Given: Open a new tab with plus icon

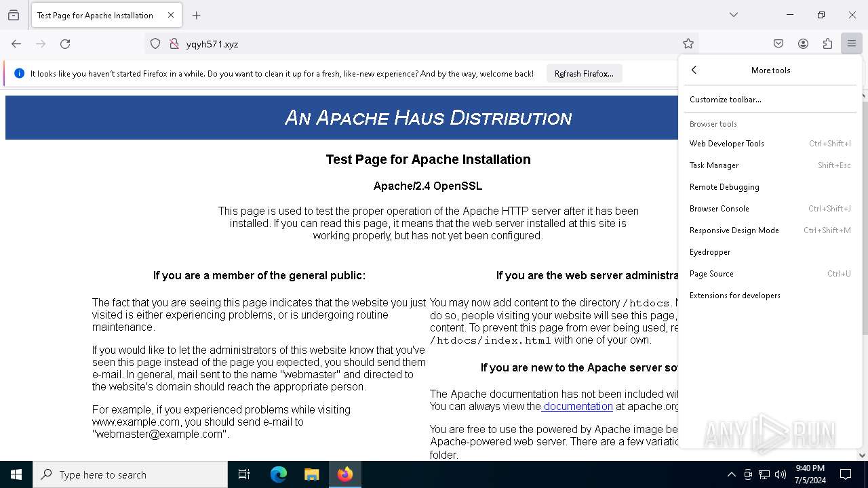Looking at the screenshot, I should click(x=197, y=15).
